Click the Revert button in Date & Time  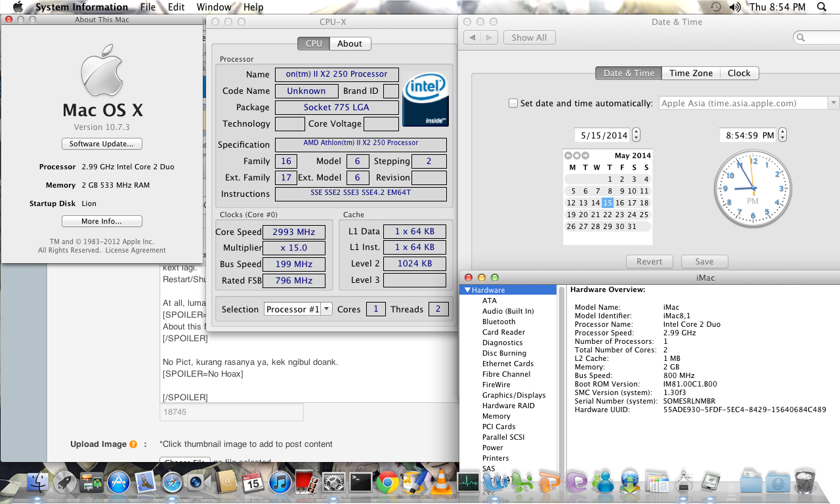[649, 261]
